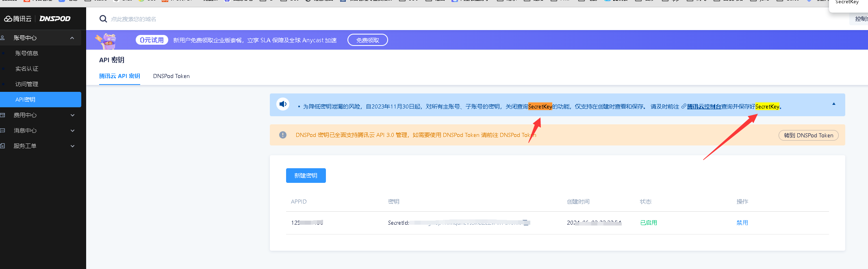Click the orange warning exclamation icon

coord(283,135)
